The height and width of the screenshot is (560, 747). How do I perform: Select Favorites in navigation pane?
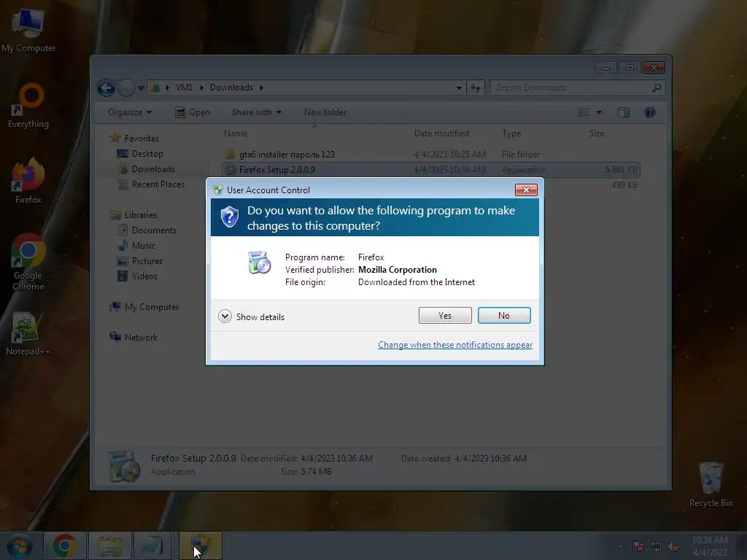pyautogui.click(x=142, y=138)
